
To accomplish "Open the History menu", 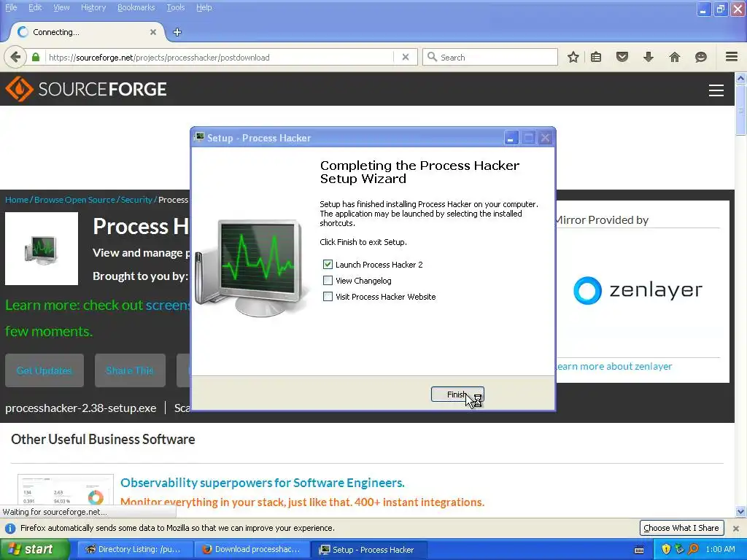I will click(93, 7).
